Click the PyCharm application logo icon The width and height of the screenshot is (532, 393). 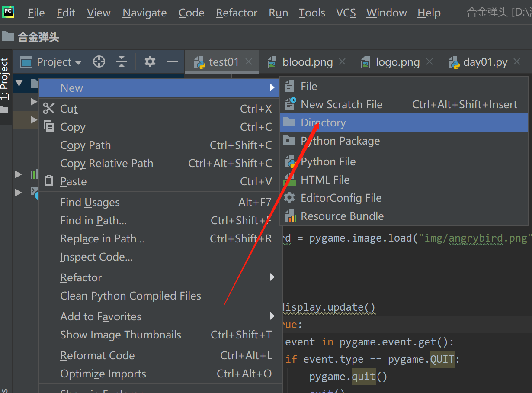pyautogui.click(x=8, y=12)
